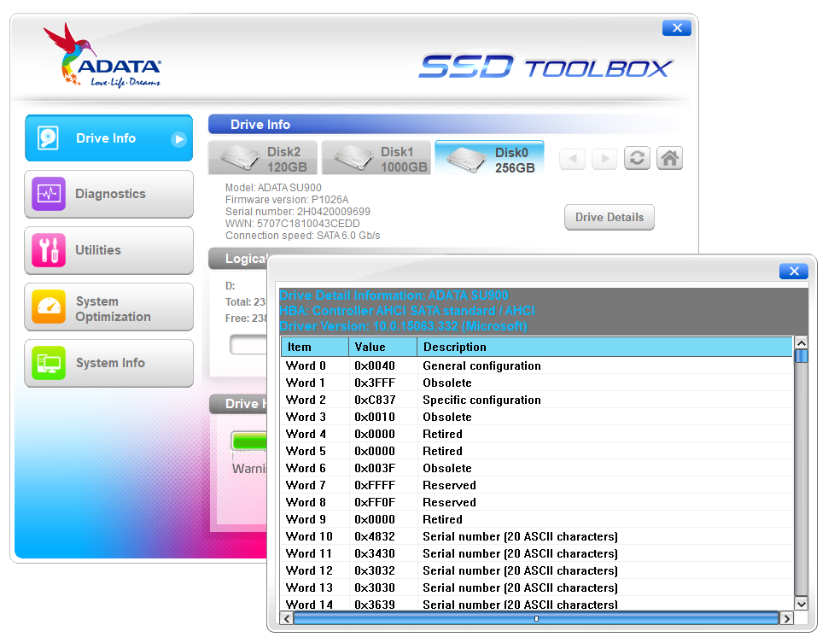The height and width of the screenshot is (643, 840).
Task: Click the WWN value text
Action: pyautogui.click(x=293, y=224)
